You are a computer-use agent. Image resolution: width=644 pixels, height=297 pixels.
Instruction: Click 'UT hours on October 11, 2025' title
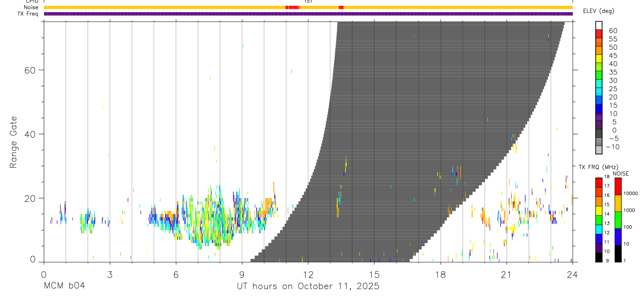click(308, 287)
